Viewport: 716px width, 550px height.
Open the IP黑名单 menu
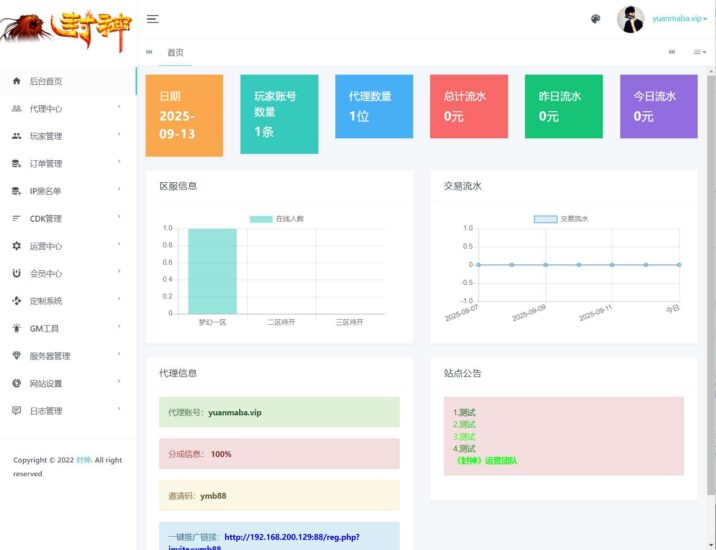pos(68,191)
